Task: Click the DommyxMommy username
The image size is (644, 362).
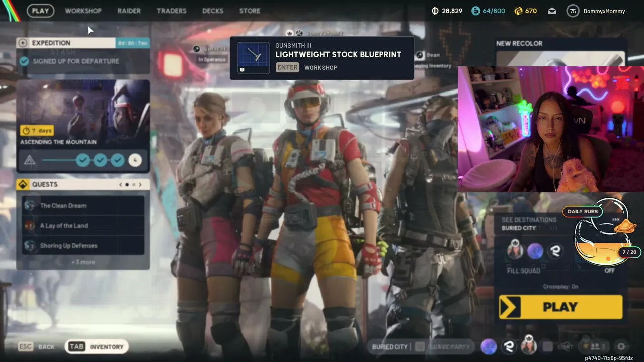Action: [x=604, y=11]
